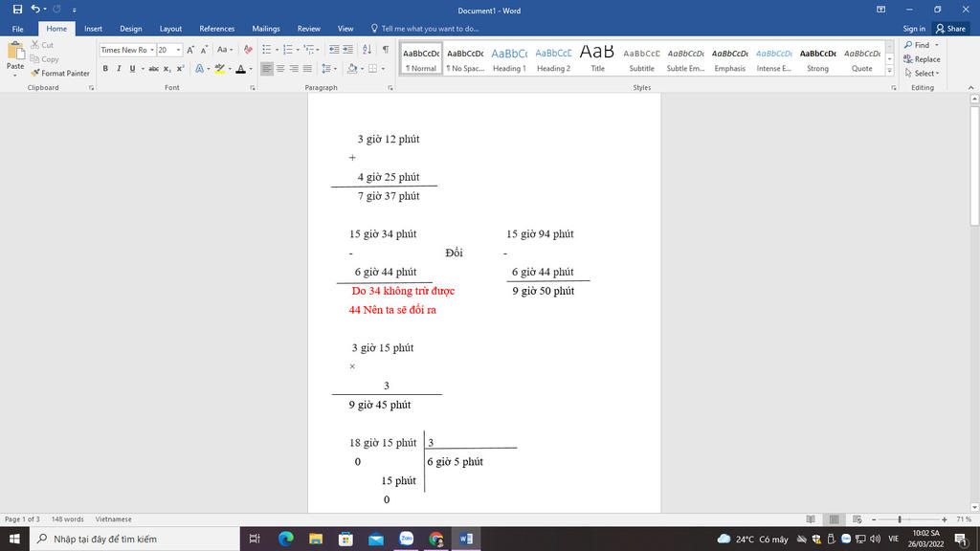Image resolution: width=980 pixels, height=551 pixels.
Task: Switch to Web Layout view
Action: (x=857, y=519)
